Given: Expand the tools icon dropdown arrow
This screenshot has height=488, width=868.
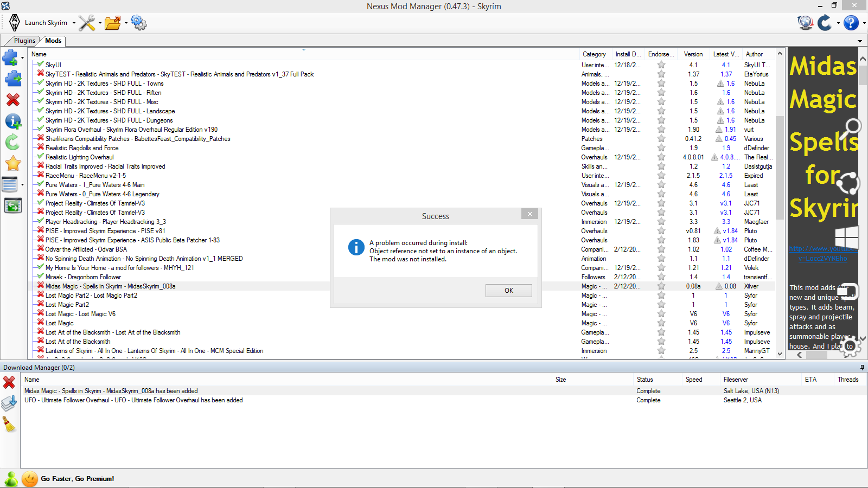Looking at the screenshot, I should [100, 23].
